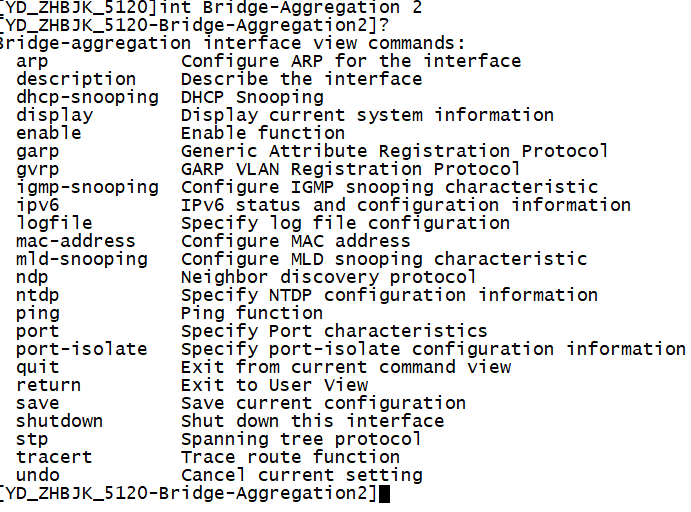The height and width of the screenshot is (512, 691).
Task: Click the 'ipv6' command keyword
Action: 37,205
